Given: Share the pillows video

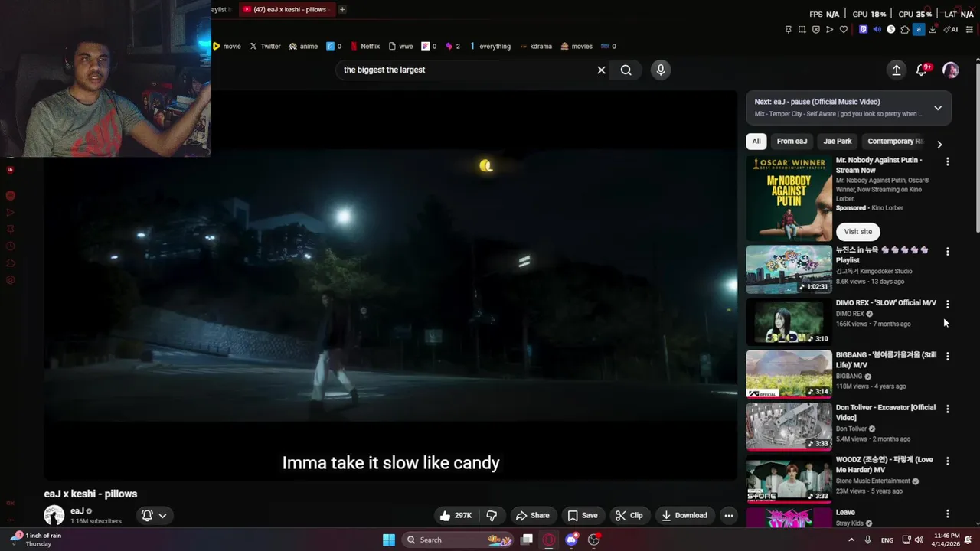Looking at the screenshot, I should tap(532, 516).
